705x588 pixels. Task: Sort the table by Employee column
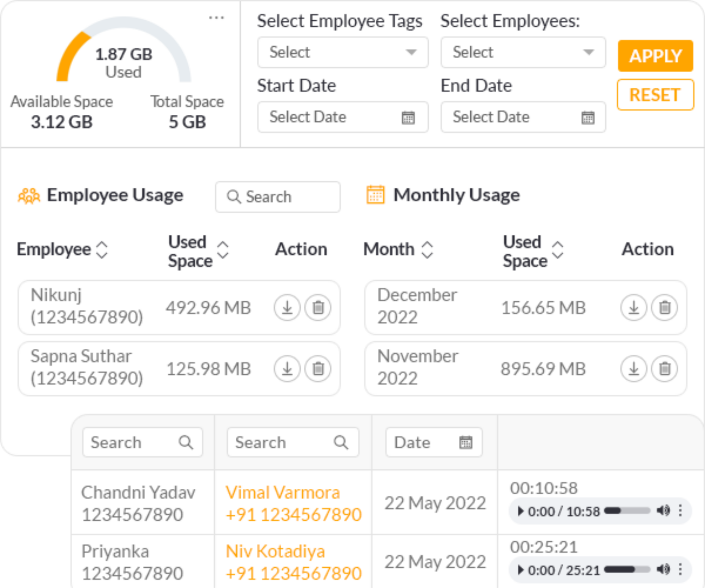(102, 249)
